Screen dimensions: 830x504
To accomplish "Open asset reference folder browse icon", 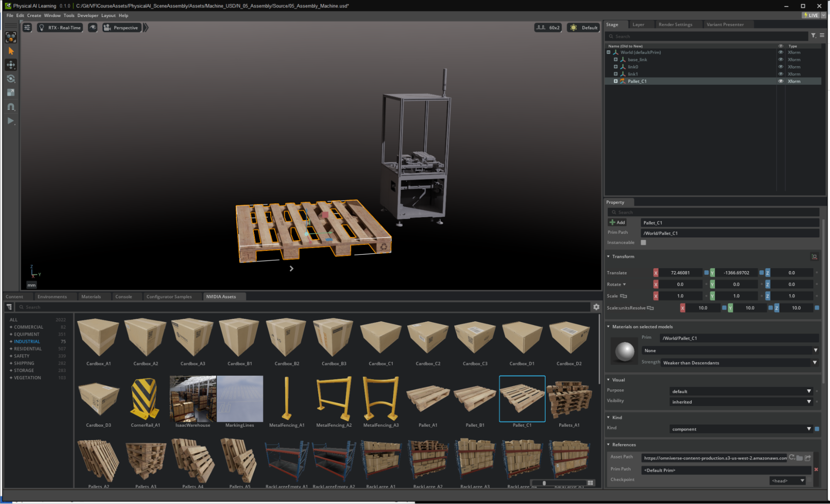I will click(x=800, y=458).
